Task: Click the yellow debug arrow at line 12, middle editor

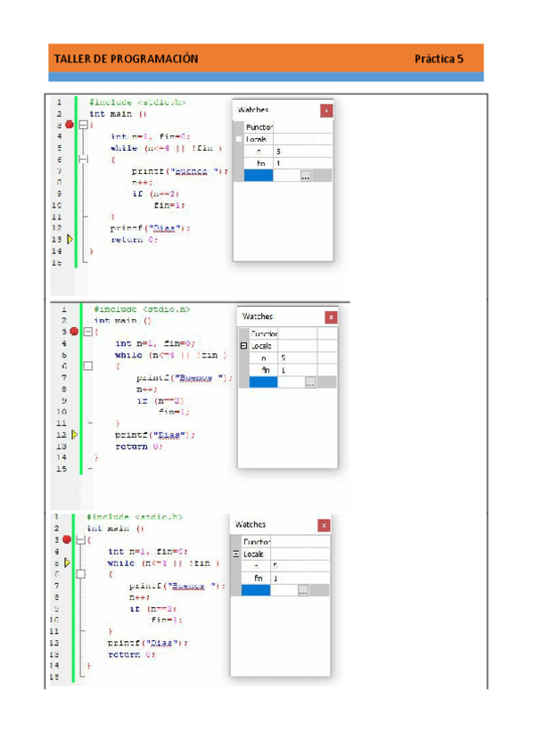Action: click(74, 434)
